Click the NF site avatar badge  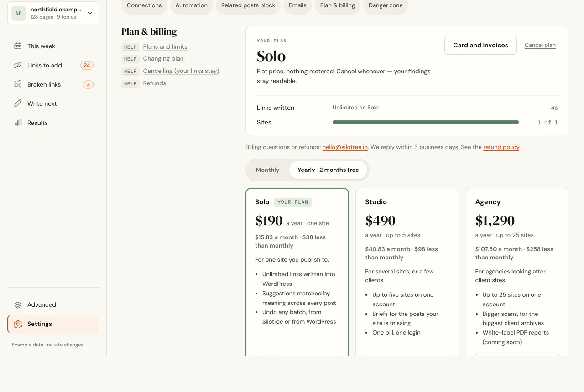[19, 13]
